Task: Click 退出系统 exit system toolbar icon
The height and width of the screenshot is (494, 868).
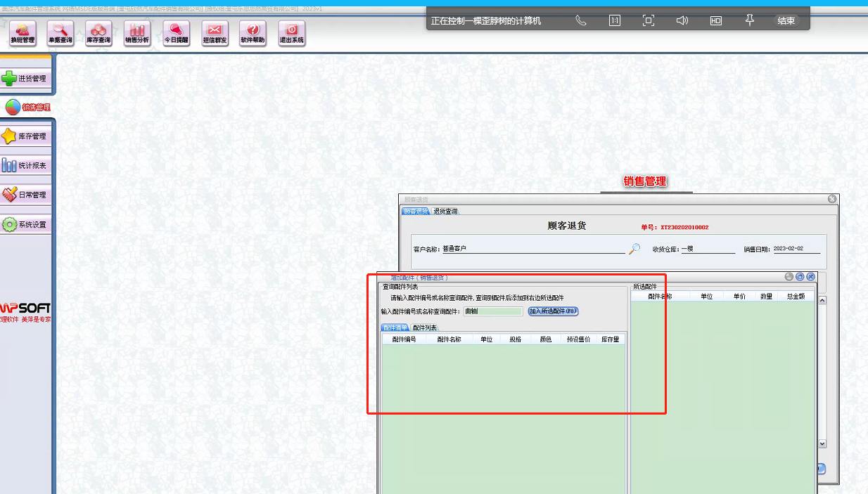Action: [292, 33]
